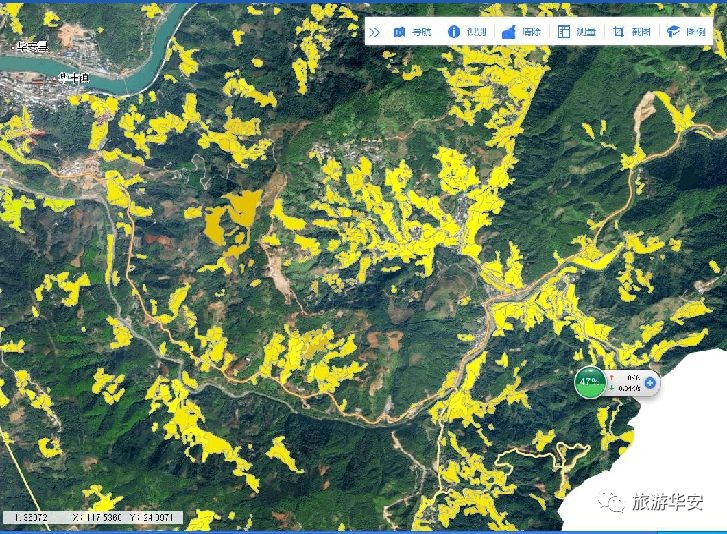Screen dimensions: 727x534
Task: Select the 清除 clear tool label
Action: [x=531, y=32]
